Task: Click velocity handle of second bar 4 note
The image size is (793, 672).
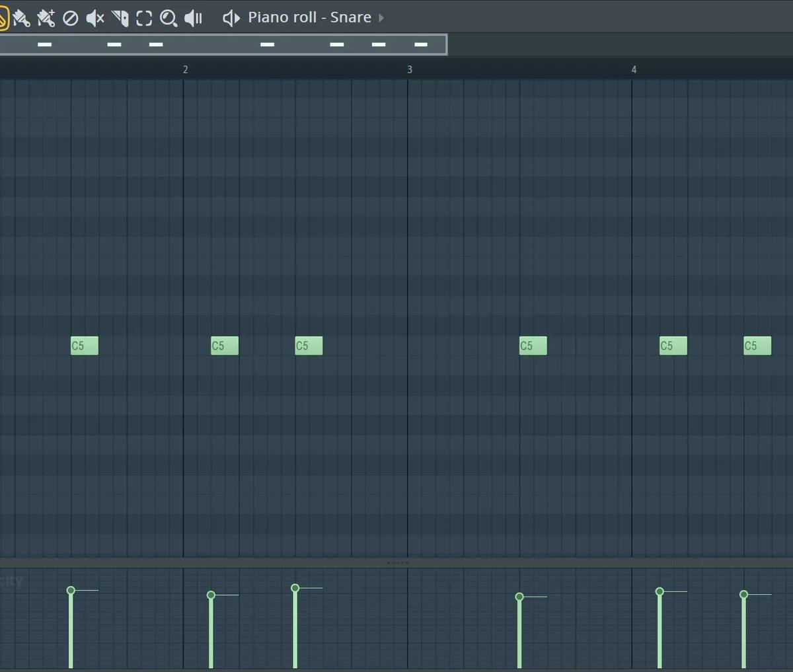Action: click(743, 595)
